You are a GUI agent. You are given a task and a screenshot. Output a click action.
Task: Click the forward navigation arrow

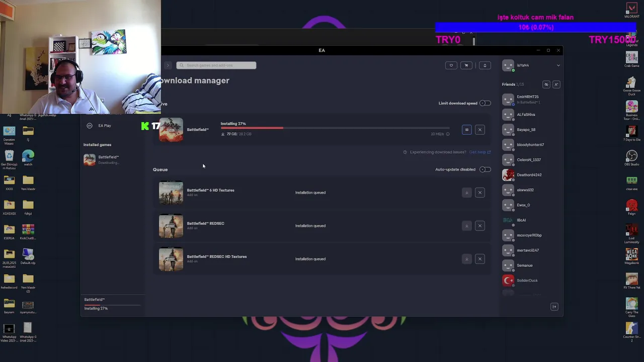pyautogui.click(x=168, y=65)
